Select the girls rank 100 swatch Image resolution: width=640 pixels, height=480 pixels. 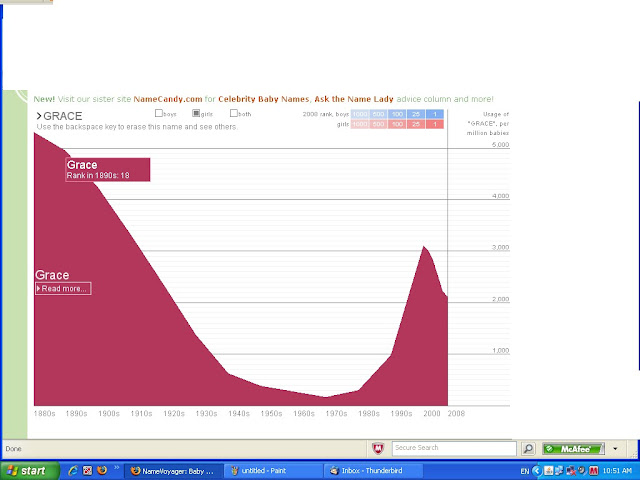coord(397,124)
